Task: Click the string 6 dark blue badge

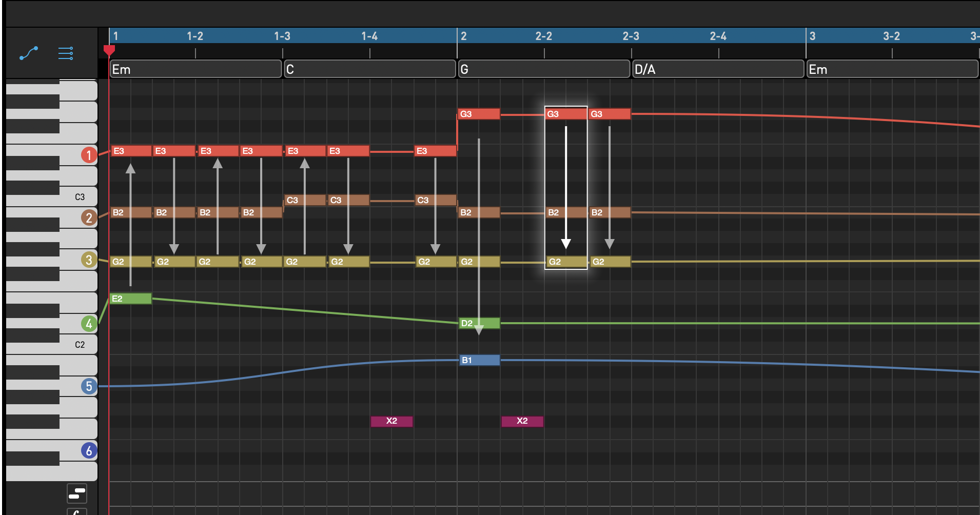Action: (x=89, y=450)
